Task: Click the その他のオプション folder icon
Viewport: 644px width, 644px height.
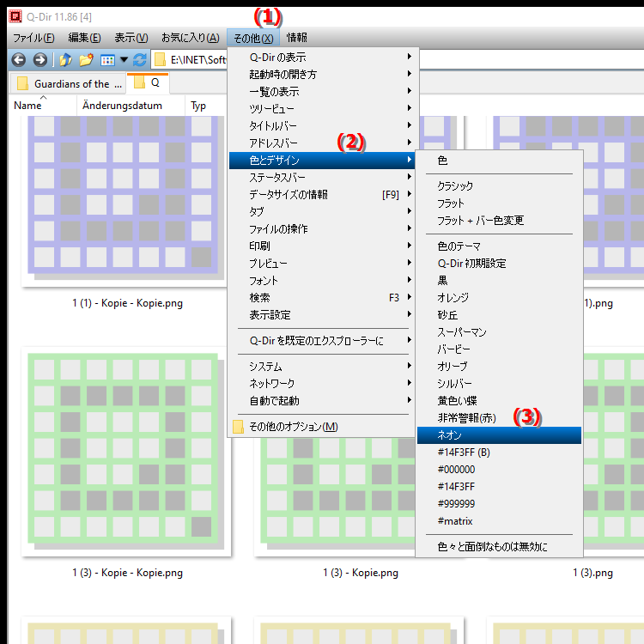Action: click(238, 427)
